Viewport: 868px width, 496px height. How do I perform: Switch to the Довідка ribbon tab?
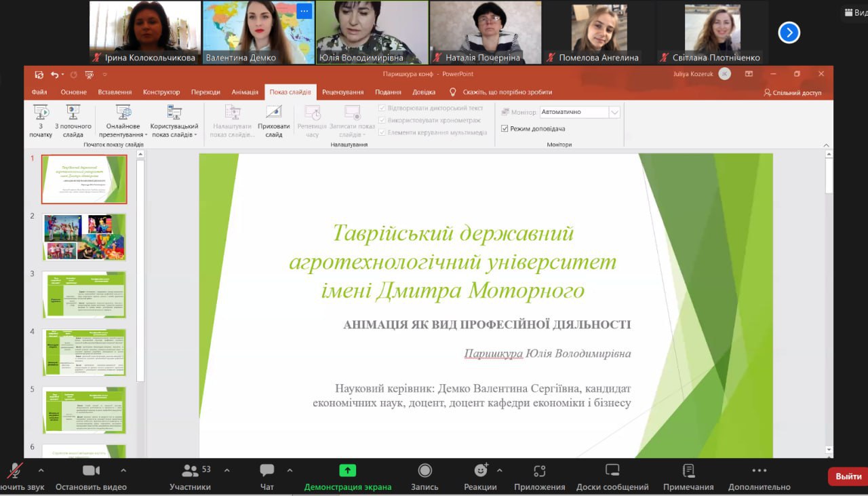424,92
